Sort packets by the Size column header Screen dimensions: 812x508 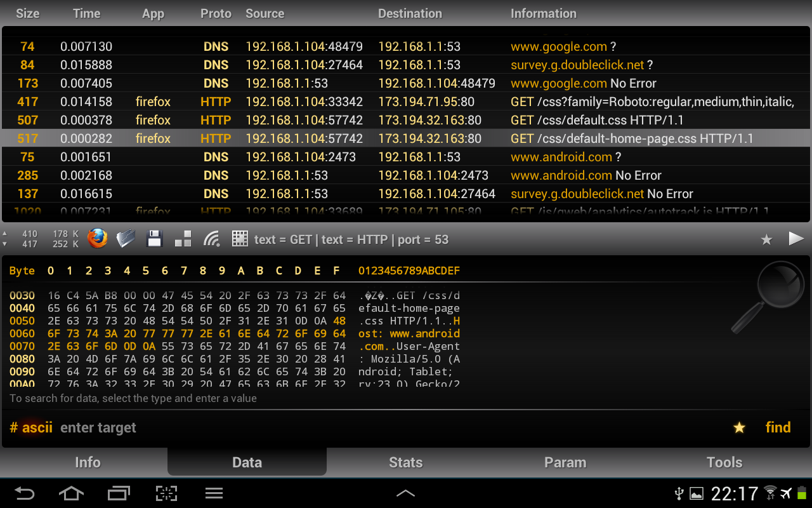coord(27,13)
